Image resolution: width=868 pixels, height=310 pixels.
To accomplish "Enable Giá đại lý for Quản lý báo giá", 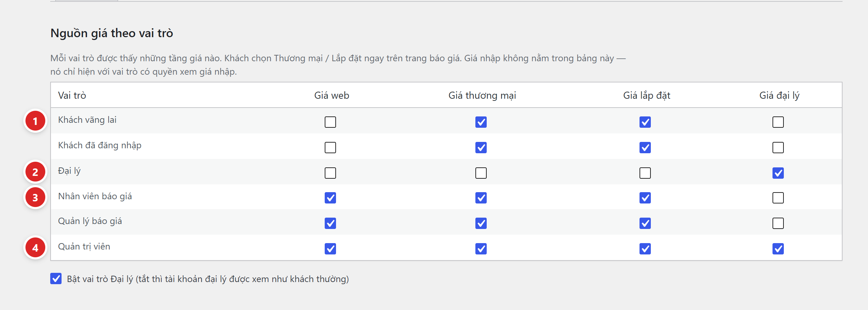I will point(778,223).
